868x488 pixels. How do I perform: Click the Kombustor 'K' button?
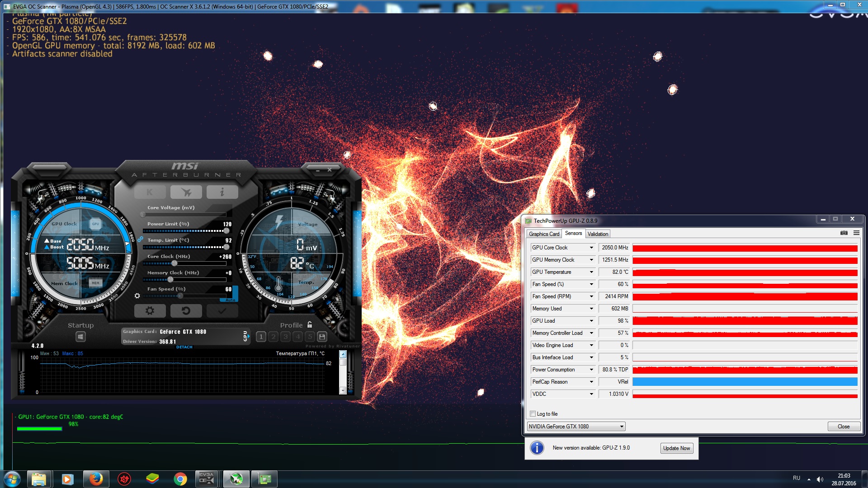150,192
